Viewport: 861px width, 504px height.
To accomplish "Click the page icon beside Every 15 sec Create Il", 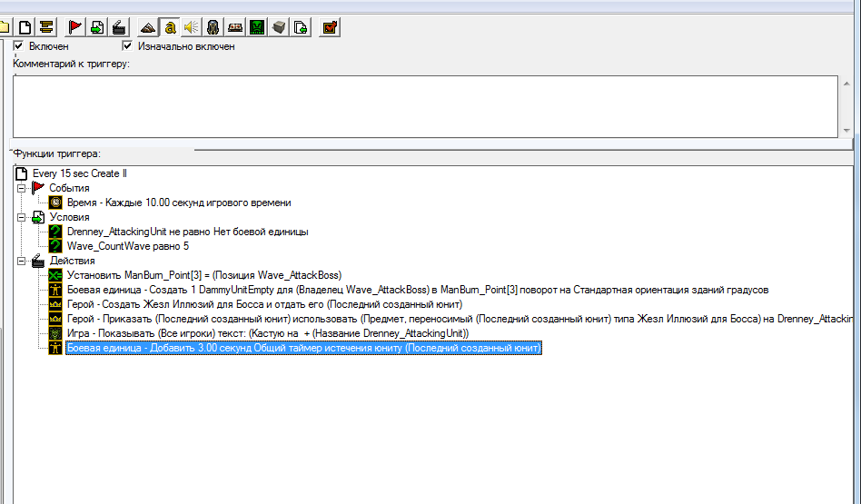I will pos(22,173).
